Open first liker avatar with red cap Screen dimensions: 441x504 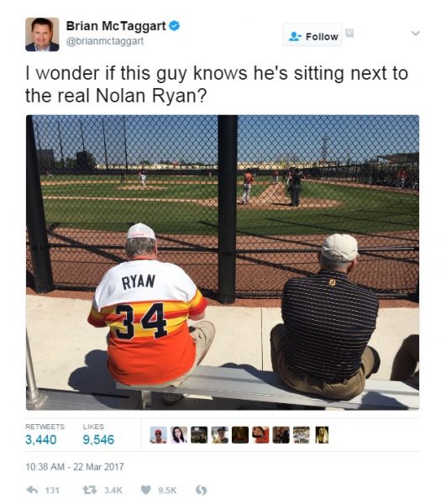(x=159, y=435)
